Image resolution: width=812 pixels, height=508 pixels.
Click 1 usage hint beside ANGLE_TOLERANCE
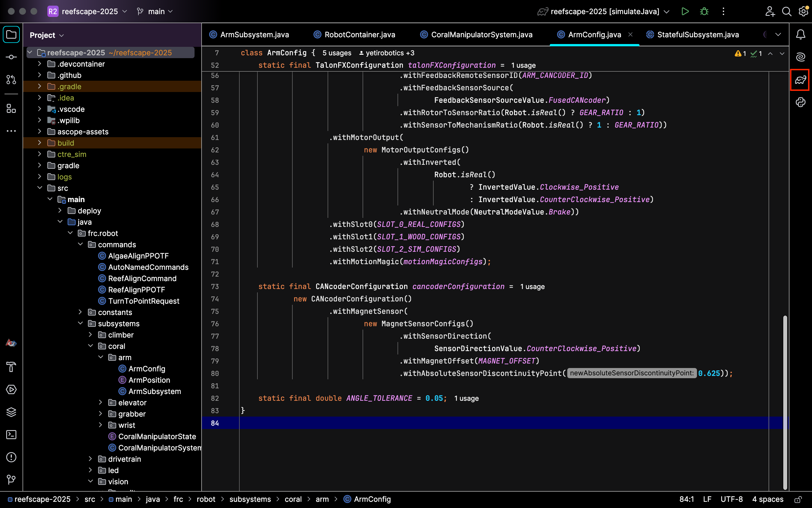click(x=466, y=398)
